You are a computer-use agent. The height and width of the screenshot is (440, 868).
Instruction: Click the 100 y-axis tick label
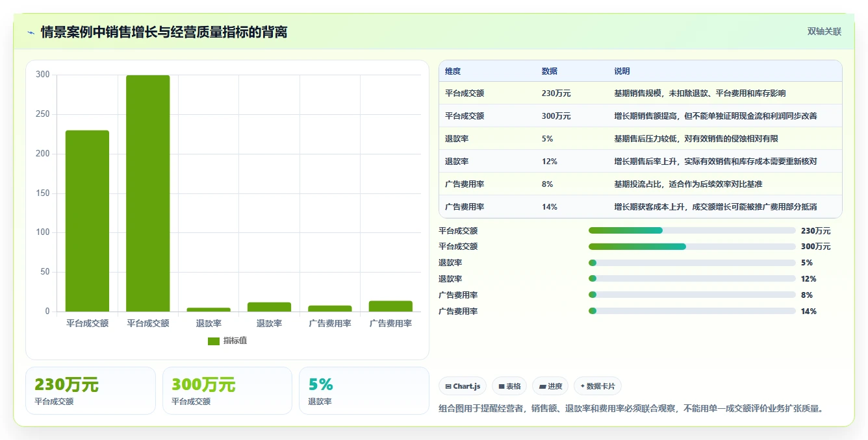coord(43,232)
